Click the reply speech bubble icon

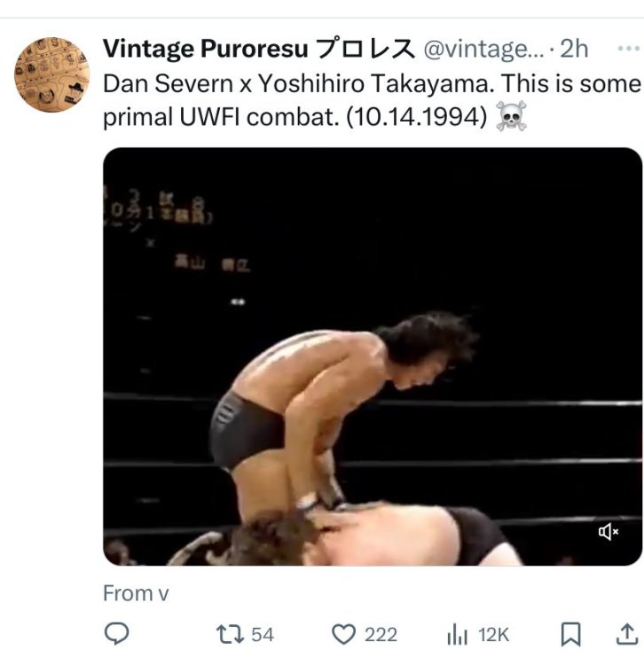(116, 634)
